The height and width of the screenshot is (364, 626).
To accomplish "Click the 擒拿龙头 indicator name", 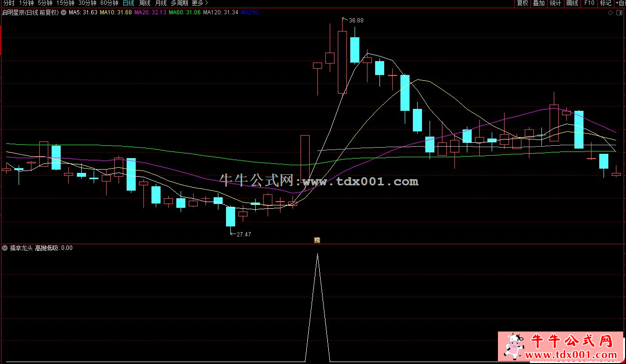I will (21, 248).
